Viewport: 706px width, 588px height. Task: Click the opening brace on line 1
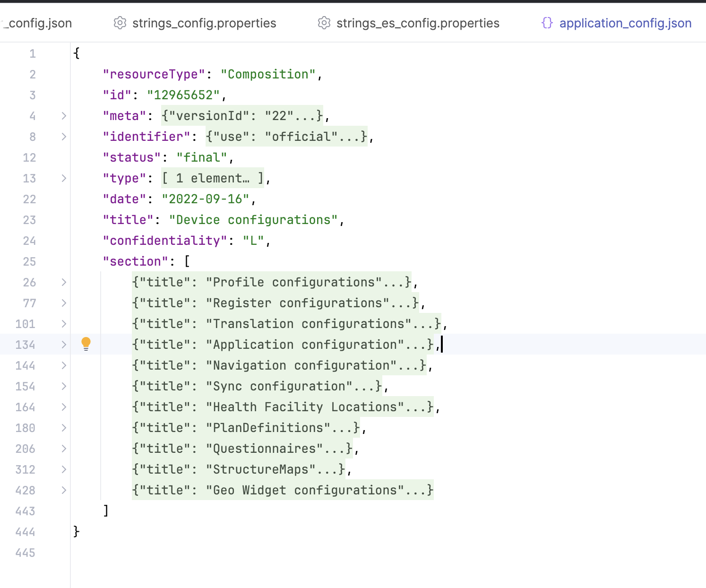click(x=77, y=53)
